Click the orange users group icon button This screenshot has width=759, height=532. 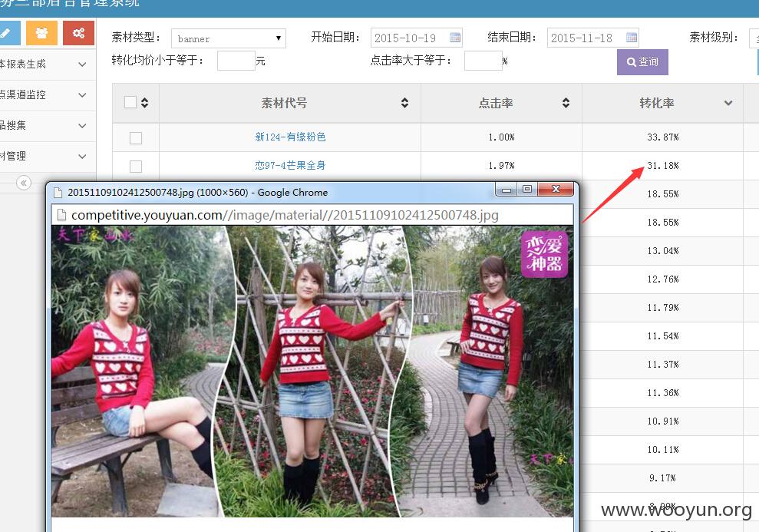[41, 33]
